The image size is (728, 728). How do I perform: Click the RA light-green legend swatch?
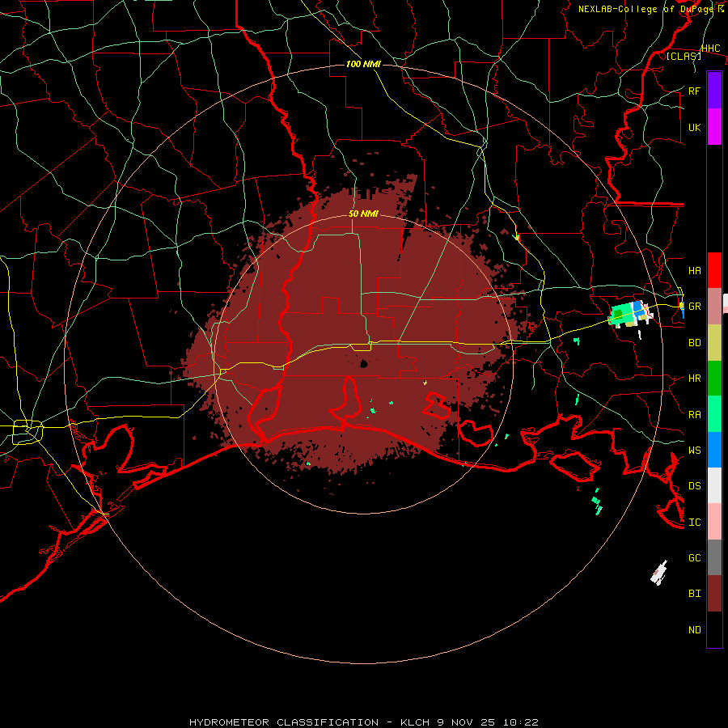714,414
